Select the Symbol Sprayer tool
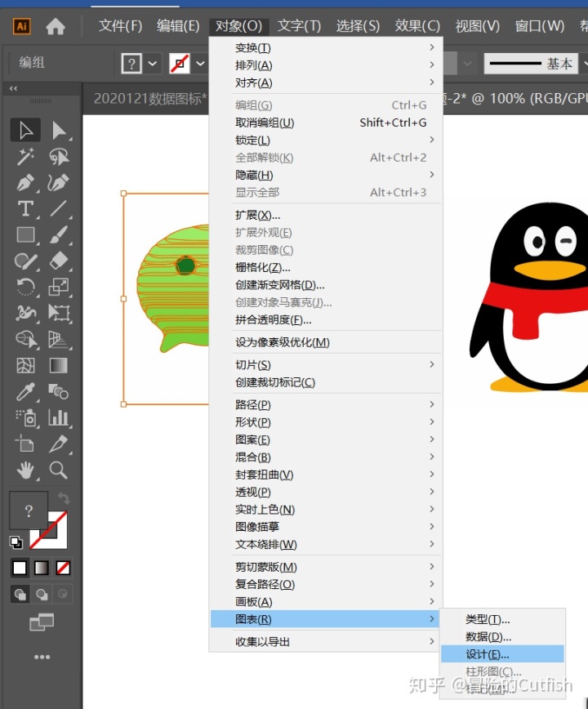Viewport: 588px width, 709px height. point(25,418)
